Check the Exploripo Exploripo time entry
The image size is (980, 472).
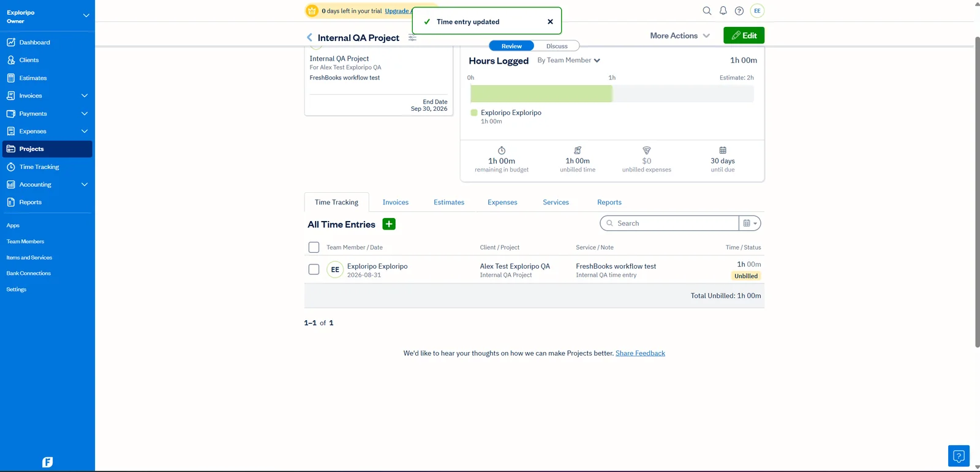(314, 269)
